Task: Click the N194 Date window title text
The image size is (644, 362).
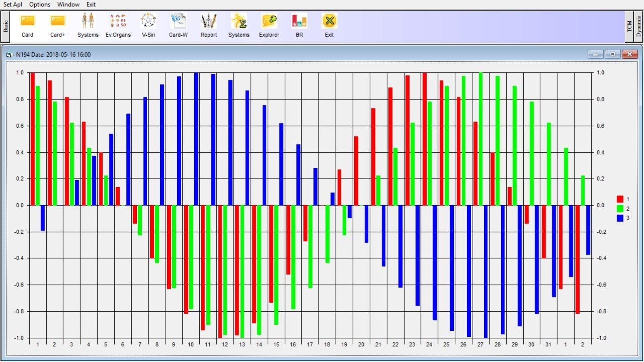Action: 53,54
